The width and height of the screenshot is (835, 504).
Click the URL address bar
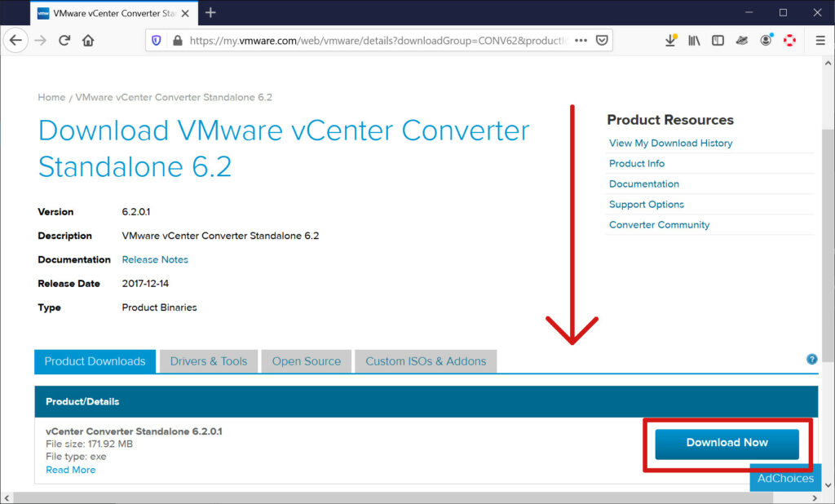378,41
